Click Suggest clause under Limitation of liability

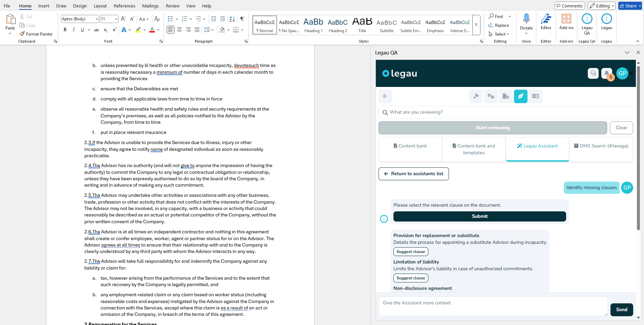click(x=411, y=278)
